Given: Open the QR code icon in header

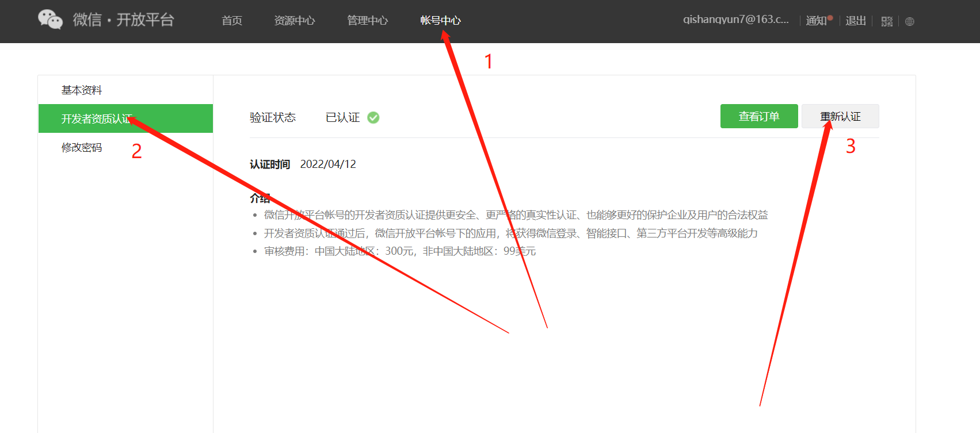Looking at the screenshot, I should click(x=887, y=21).
